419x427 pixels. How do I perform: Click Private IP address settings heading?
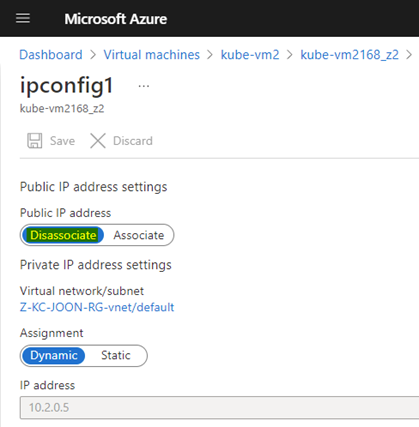(96, 265)
